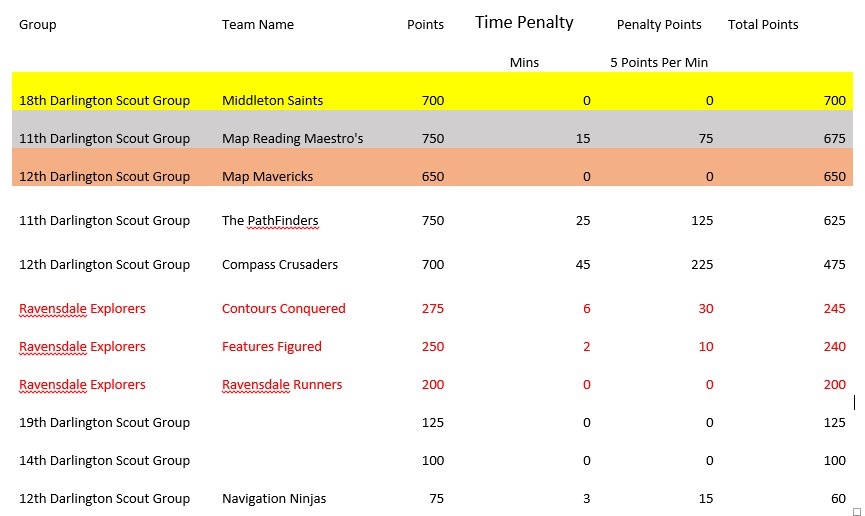
Task: Select "Map Mavericks" in the orange row
Action: (267, 177)
